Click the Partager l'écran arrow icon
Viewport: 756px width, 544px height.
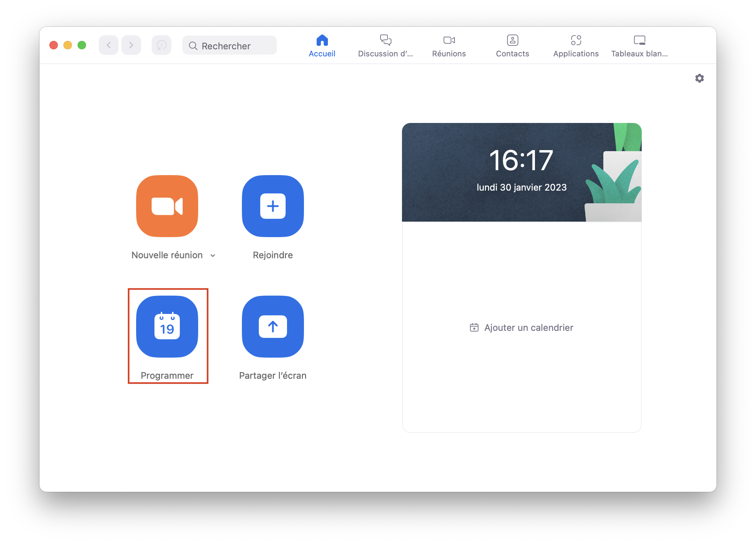[x=273, y=326]
